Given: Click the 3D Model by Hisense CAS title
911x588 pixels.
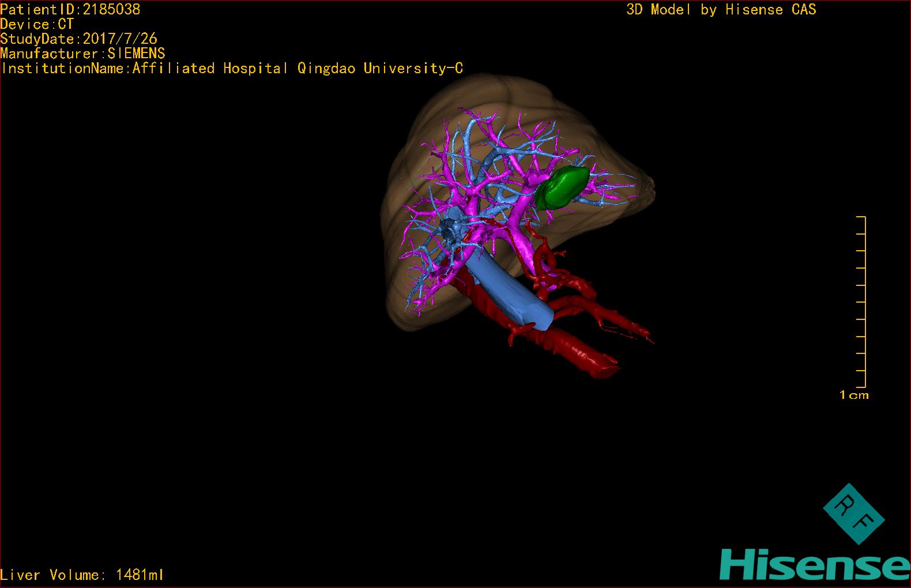Looking at the screenshot, I should pos(721,9).
